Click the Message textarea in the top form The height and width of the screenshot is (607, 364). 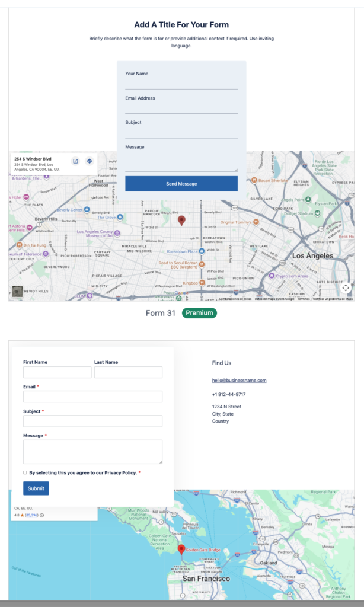181,161
